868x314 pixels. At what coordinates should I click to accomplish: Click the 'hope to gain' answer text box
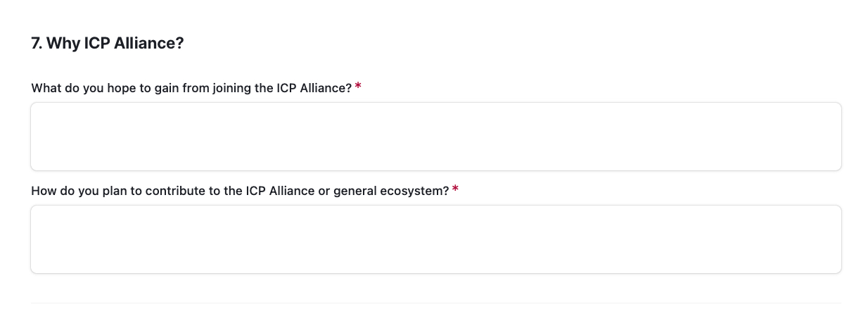pyautogui.click(x=435, y=137)
